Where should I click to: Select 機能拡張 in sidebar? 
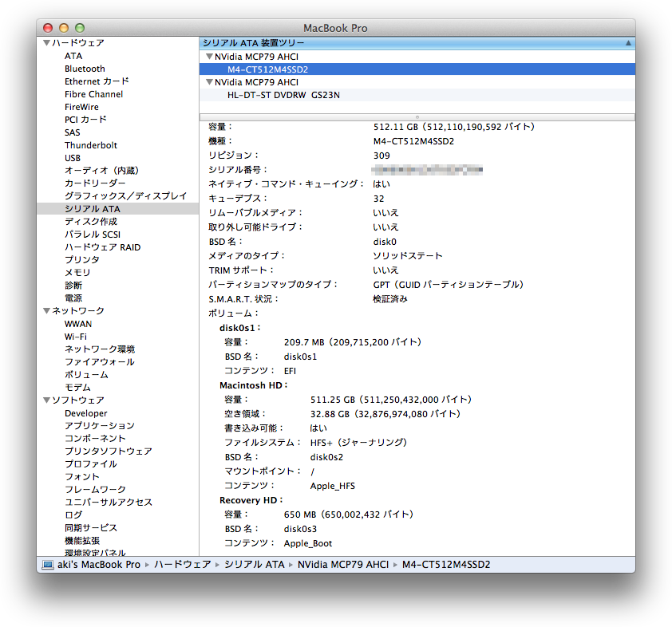coord(82,541)
